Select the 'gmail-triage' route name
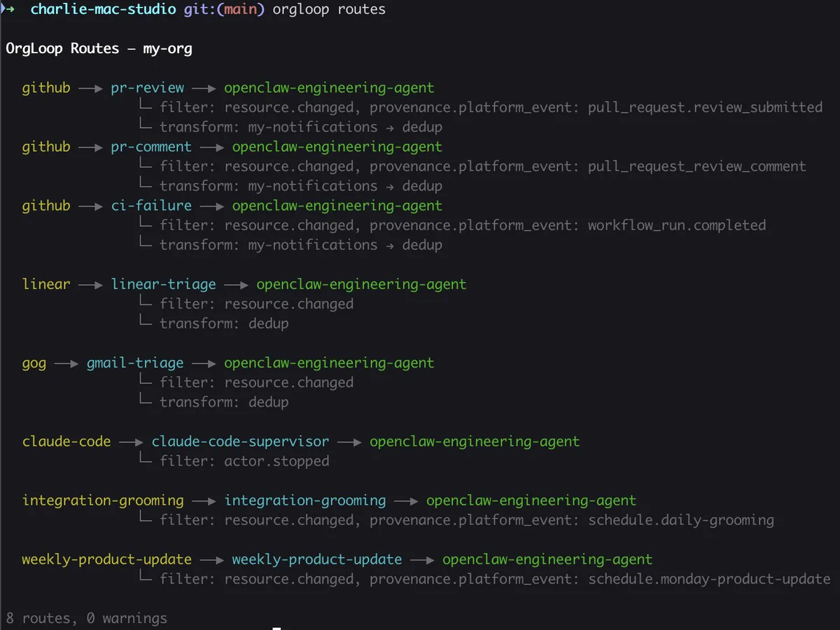This screenshot has width=840, height=630. 135,363
